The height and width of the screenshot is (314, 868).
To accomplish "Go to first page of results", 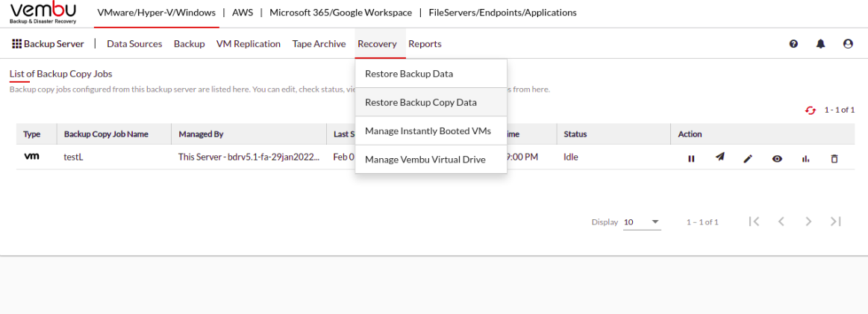I will point(754,221).
